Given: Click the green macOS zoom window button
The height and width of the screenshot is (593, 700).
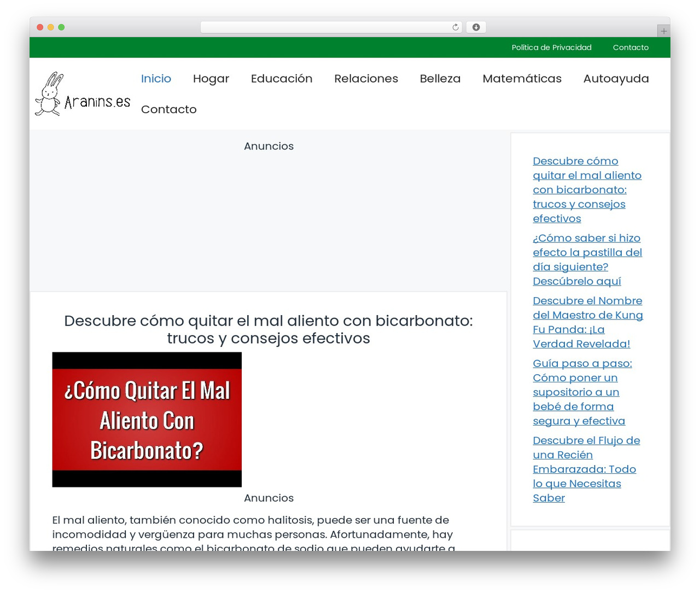Looking at the screenshot, I should (x=61, y=27).
